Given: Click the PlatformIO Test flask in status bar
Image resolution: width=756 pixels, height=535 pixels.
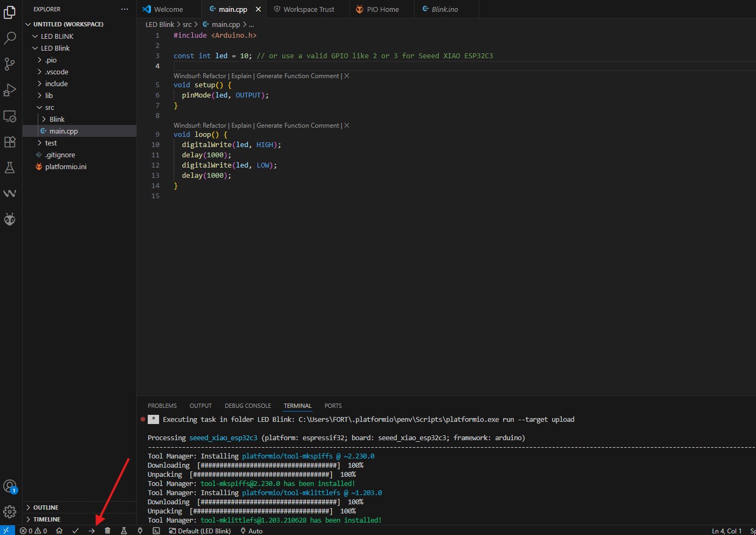Looking at the screenshot, I should point(123,531).
